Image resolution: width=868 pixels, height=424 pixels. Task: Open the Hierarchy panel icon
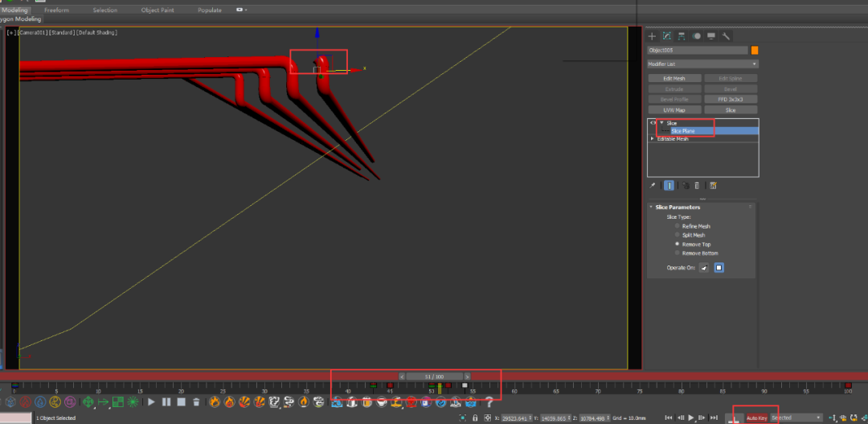(682, 36)
